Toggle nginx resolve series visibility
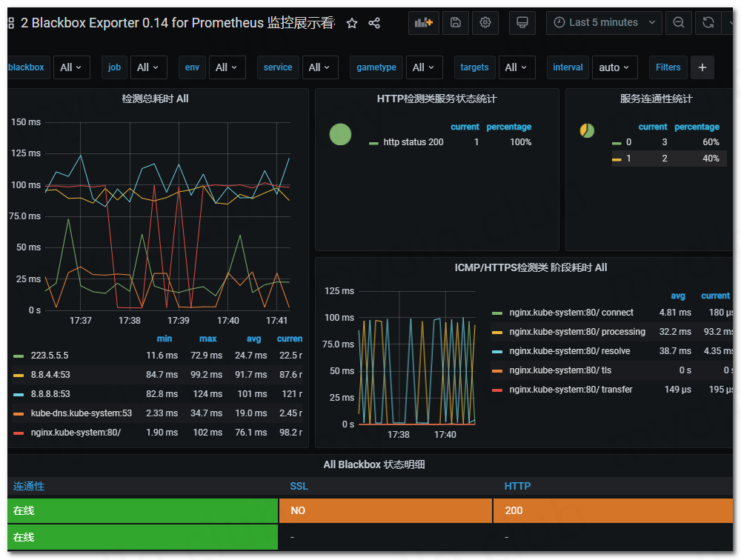Viewport: 741px width, 560px height. (x=569, y=352)
